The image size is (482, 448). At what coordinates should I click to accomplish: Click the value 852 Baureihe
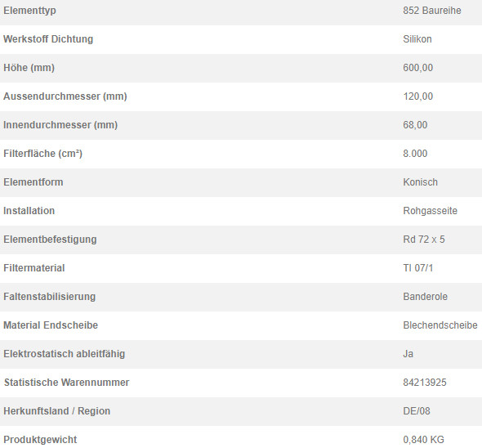click(x=432, y=11)
